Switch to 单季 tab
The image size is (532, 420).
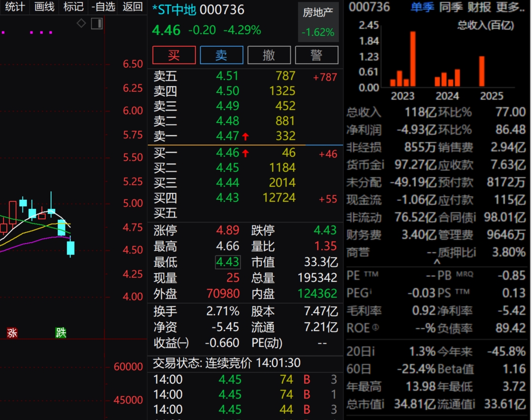pos(422,7)
